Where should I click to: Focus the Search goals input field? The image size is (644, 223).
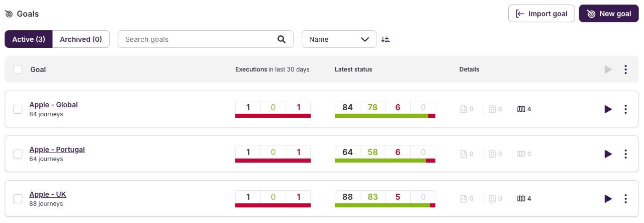point(206,39)
